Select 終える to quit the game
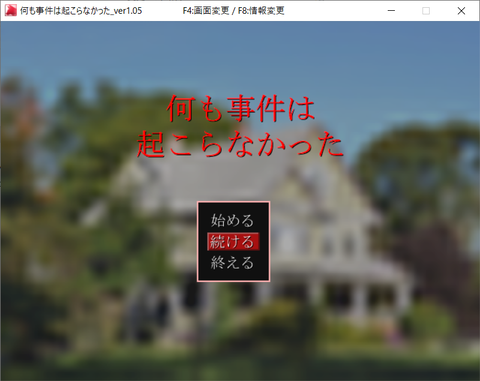This screenshot has width=480, height=381. click(x=232, y=263)
